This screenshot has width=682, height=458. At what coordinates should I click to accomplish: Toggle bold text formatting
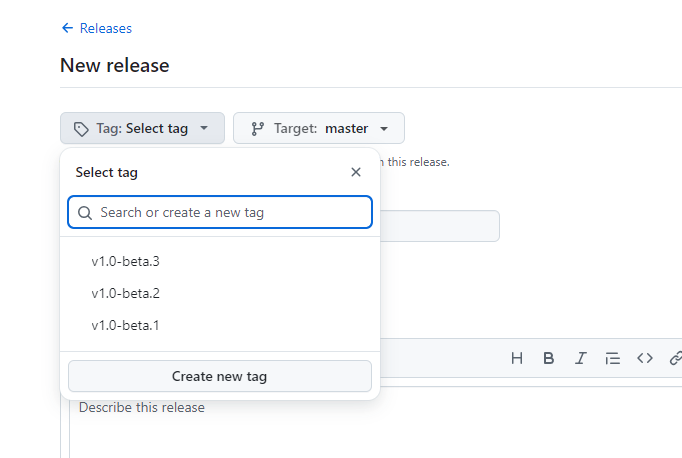pyautogui.click(x=548, y=358)
